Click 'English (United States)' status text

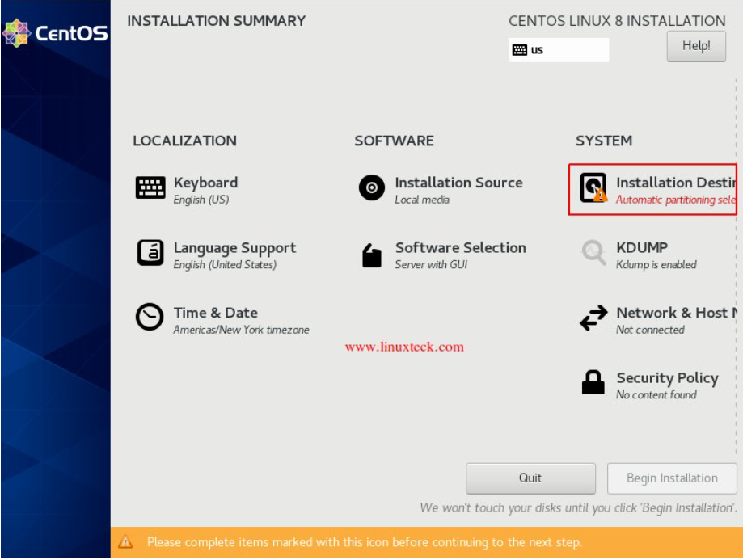click(x=225, y=264)
